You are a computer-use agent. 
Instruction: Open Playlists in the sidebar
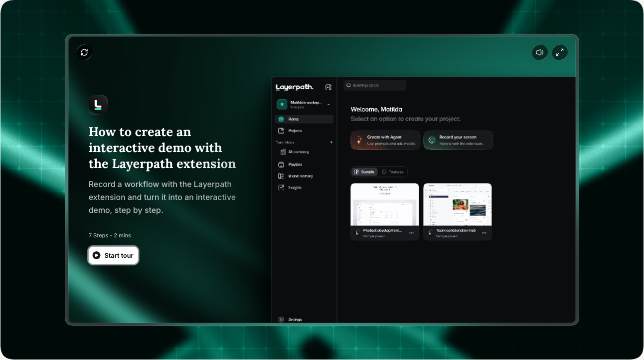pyautogui.click(x=304, y=165)
